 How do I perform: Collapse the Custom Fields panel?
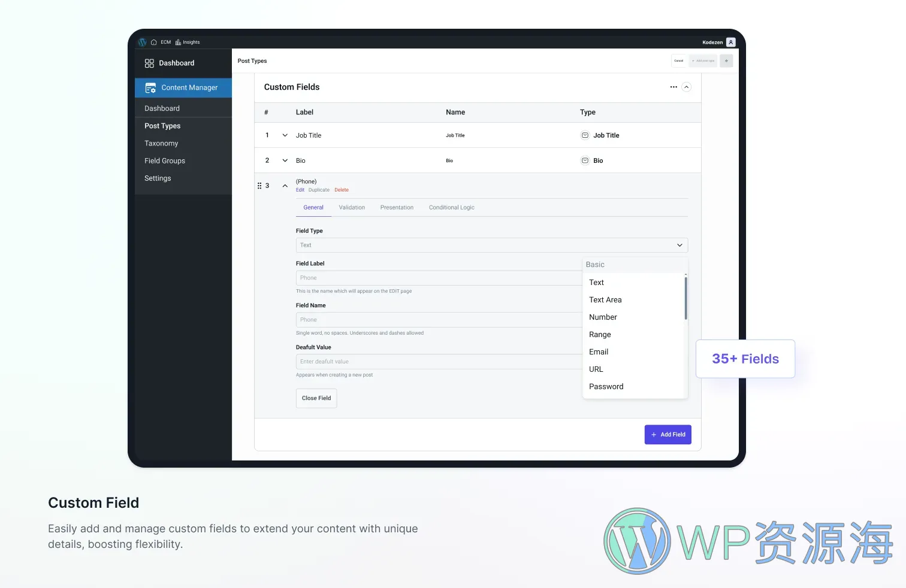(x=687, y=87)
